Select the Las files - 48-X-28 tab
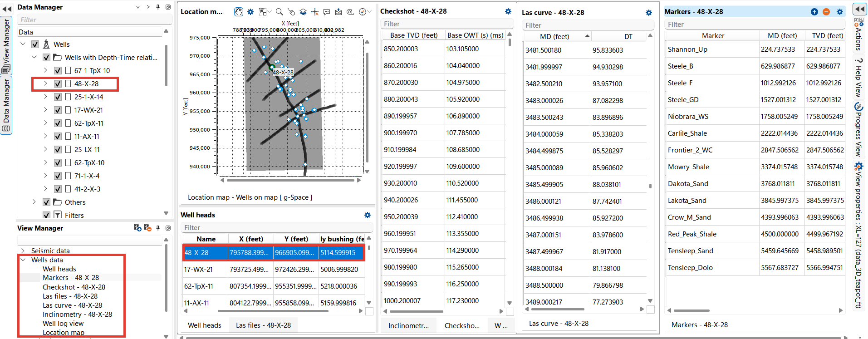 263,325
